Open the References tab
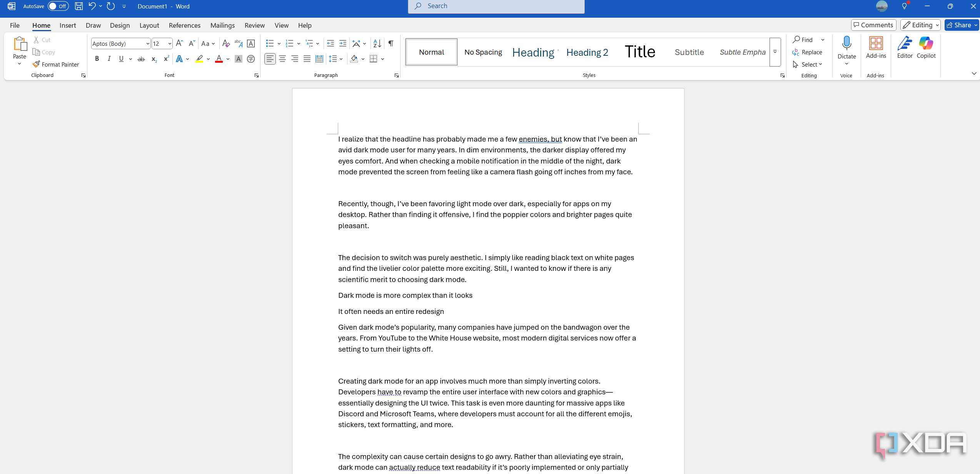 click(185, 25)
